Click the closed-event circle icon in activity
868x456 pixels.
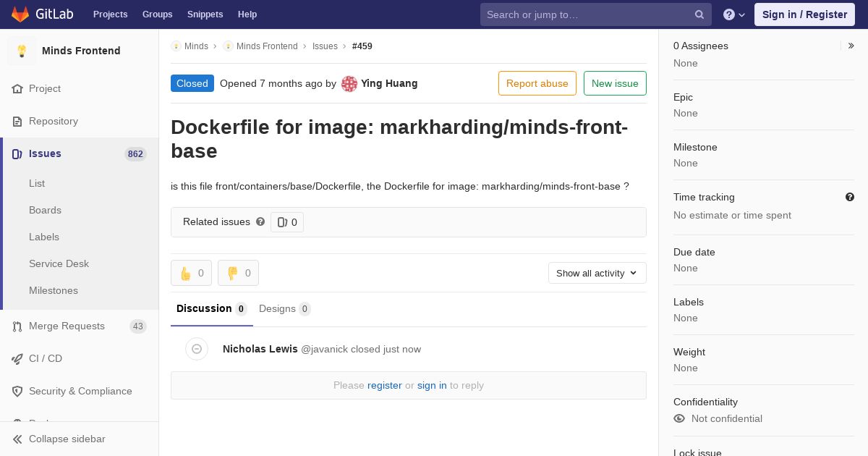click(197, 349)
